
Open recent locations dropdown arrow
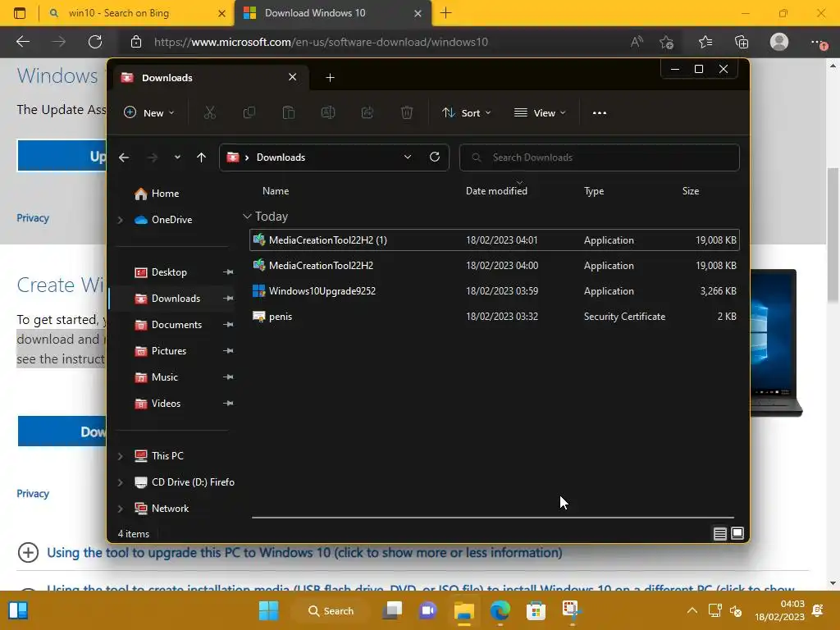(x=177, y=157)
